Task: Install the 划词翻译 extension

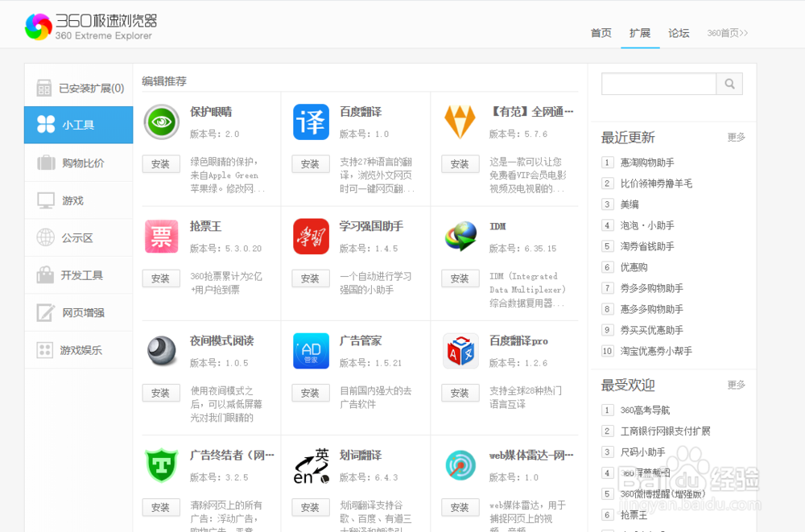Action: click(311, 508)
